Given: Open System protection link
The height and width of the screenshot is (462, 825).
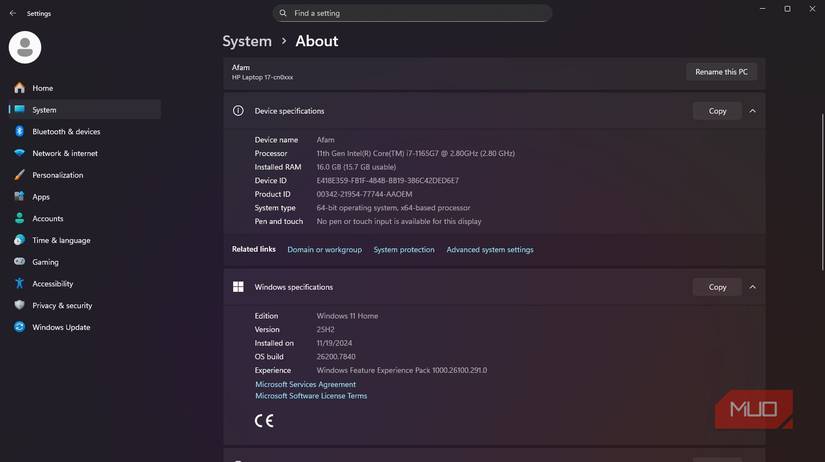Looking at the screenshot, I should 404,249.
